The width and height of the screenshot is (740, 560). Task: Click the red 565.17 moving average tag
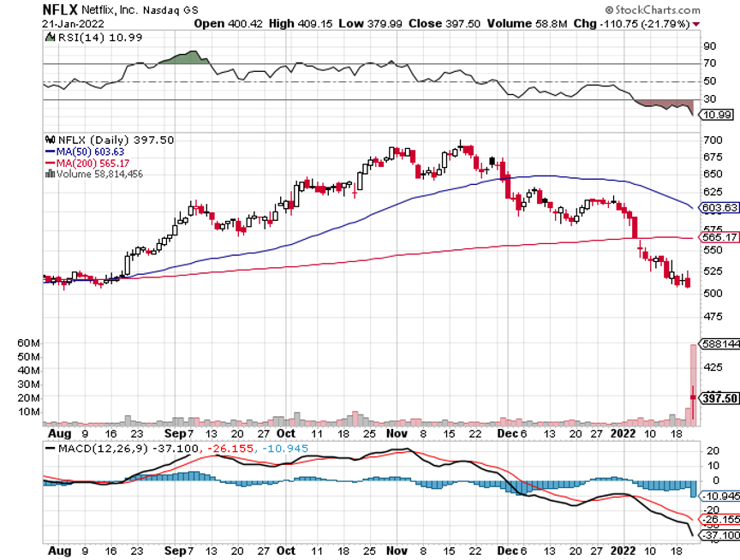719,237
